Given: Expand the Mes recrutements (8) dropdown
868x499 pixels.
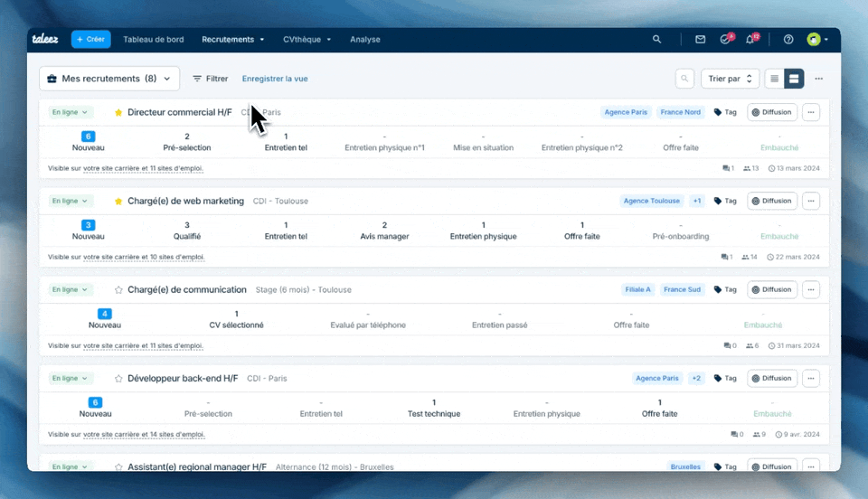Looking at the screenshot, I should tap(109, 79).
